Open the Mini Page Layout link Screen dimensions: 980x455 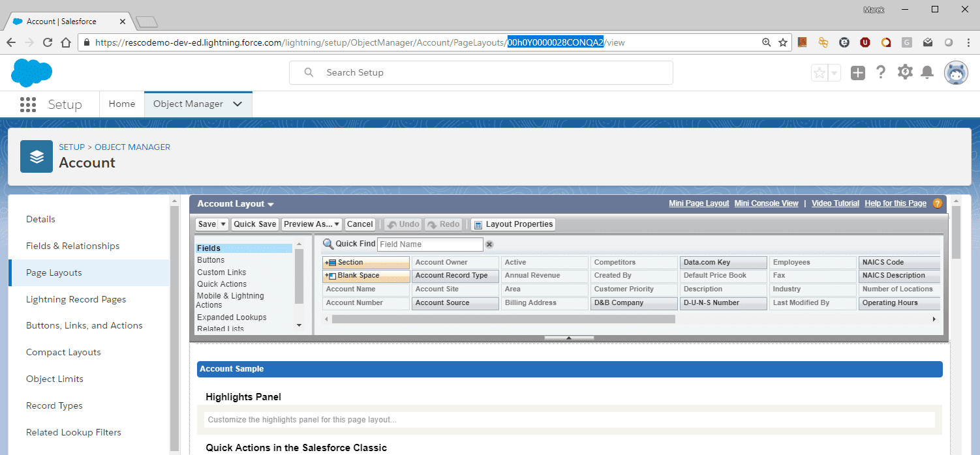(699, 203)
